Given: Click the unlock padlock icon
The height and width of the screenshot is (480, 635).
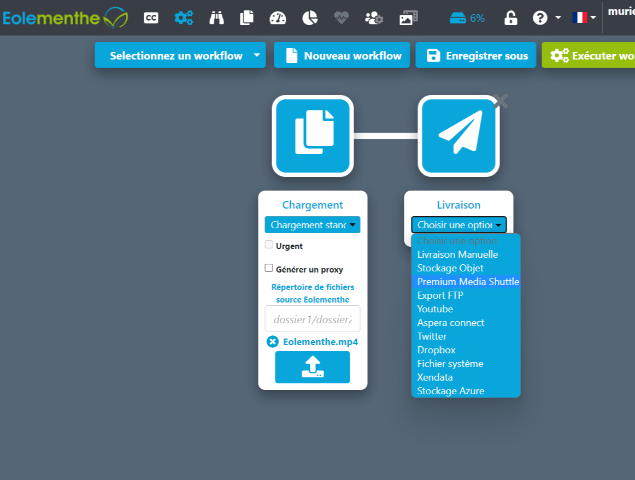Looking at the screenshot, I should [x=511, y=18].
